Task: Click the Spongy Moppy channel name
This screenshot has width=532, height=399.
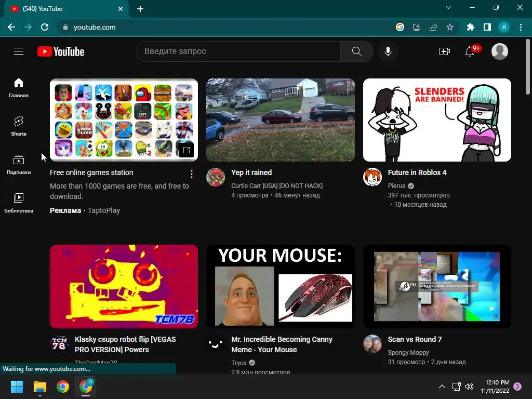Action: [408, 353]
